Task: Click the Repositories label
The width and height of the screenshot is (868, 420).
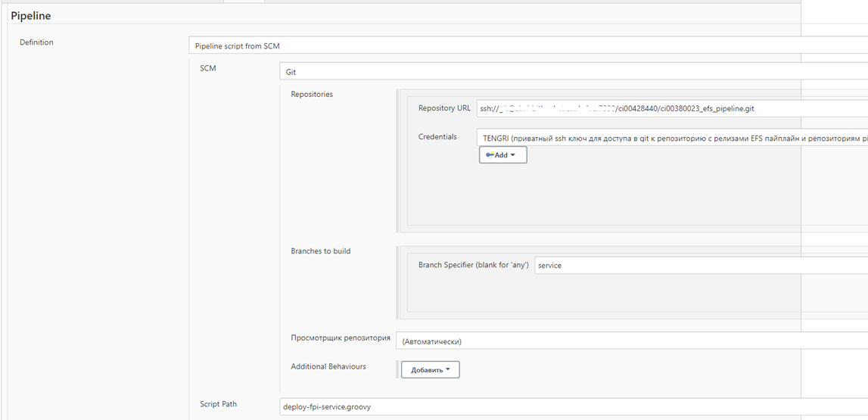Action: point(312,95)
